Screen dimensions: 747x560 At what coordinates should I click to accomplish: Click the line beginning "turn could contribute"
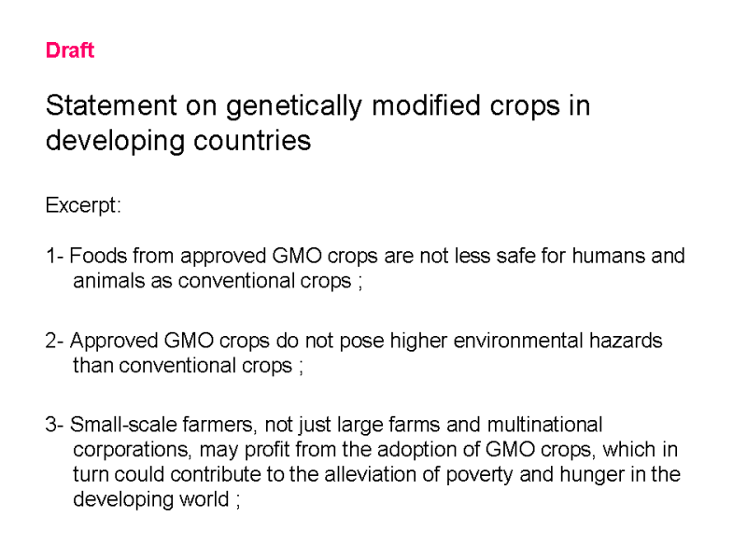point(376,474)
